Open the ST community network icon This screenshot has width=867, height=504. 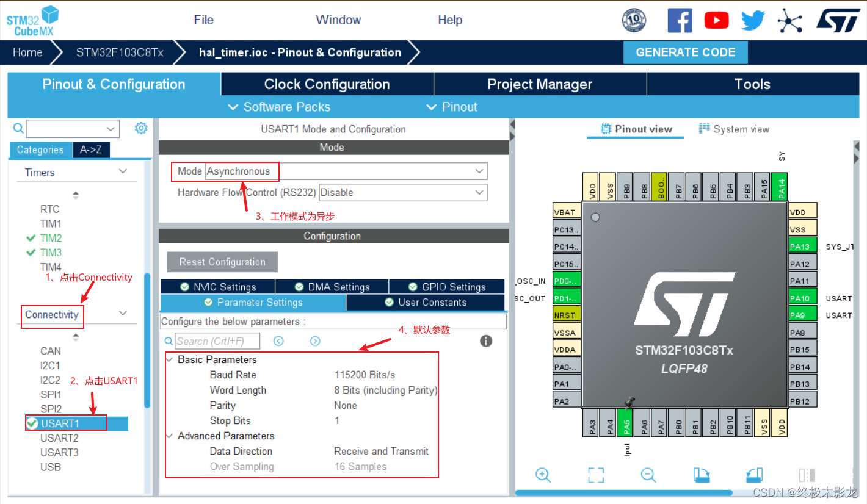click(789, 20)
